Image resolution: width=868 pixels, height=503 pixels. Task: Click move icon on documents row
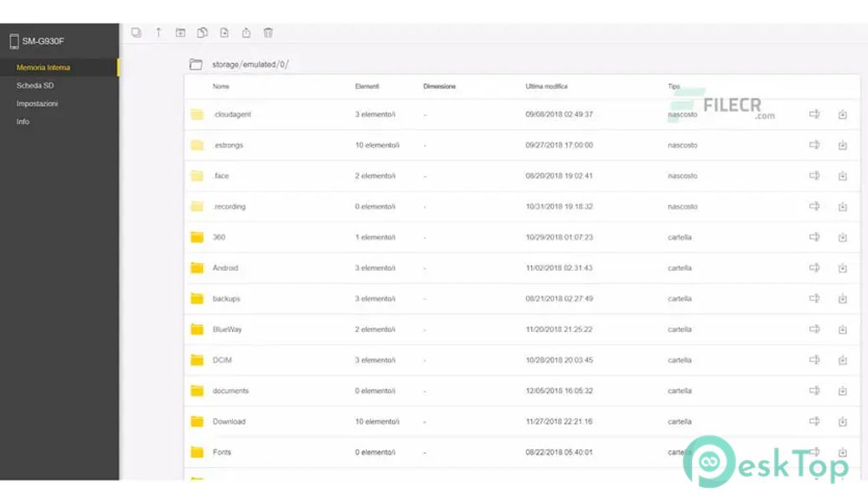coord(814,391)
